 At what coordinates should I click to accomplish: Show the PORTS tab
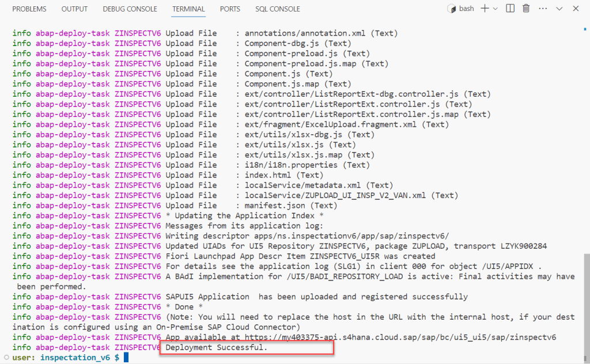(x=230, y=9)
